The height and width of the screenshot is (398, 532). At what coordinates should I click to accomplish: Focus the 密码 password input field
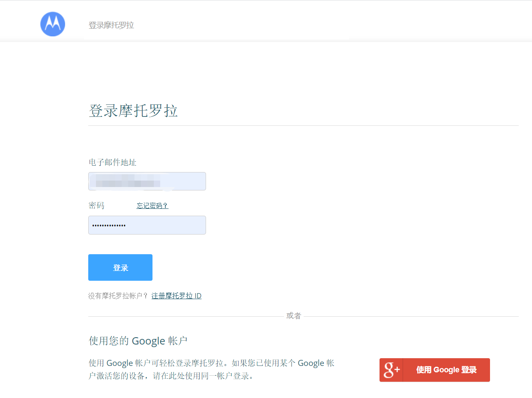tap(147, 225)
